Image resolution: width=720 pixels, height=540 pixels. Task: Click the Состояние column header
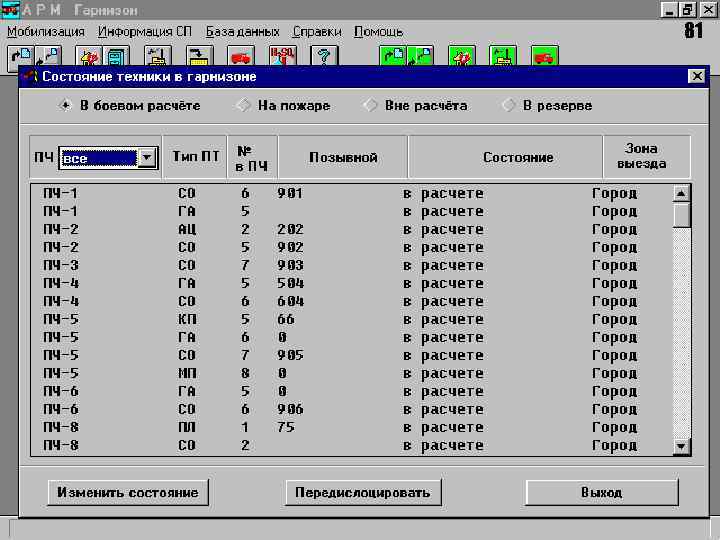505,157
